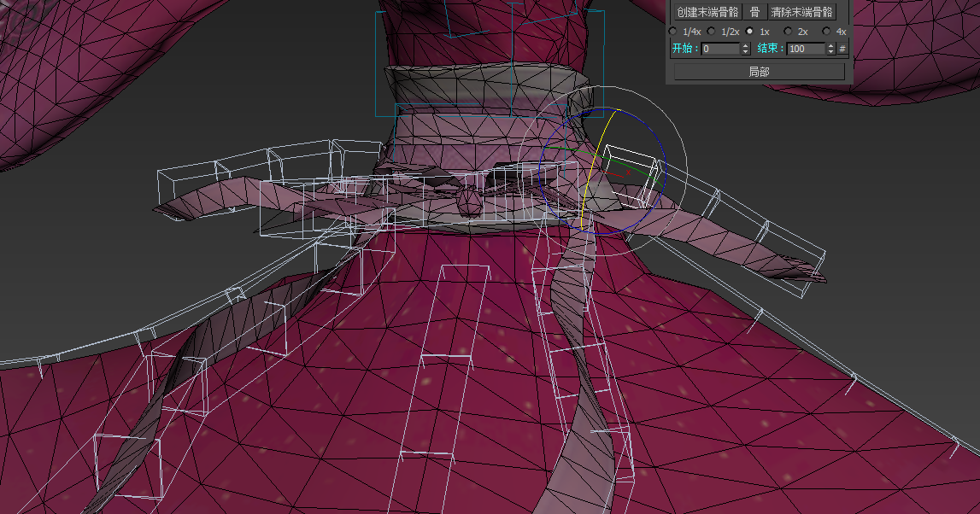Select the 2x radio option
This screenshot has width=980, height=514.
pos(788,32)
